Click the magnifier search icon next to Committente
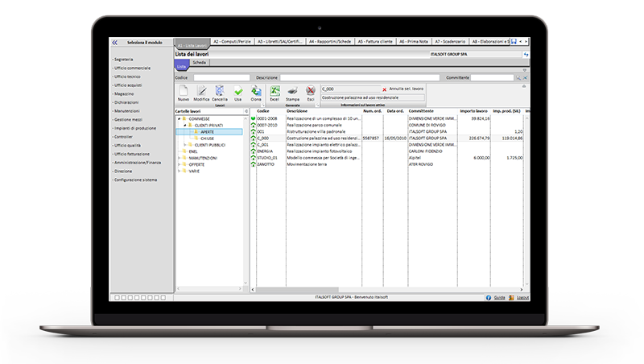This screenshot has width=644, height=364. point(518,77)
